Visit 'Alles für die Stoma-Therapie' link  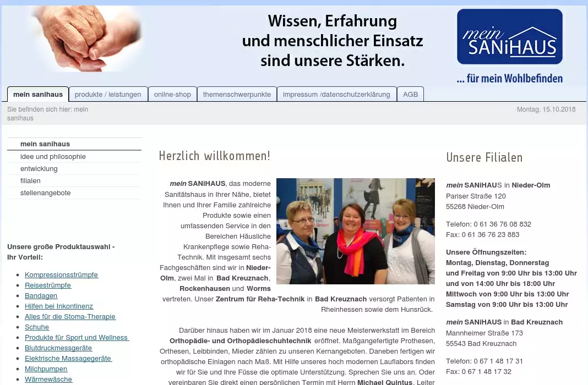coord(70,317)
